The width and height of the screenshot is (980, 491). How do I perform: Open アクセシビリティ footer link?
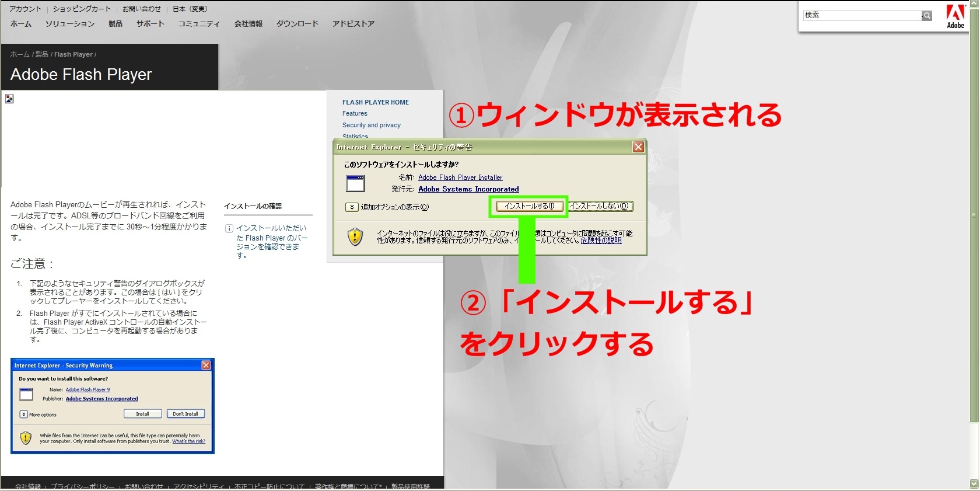(x=198, y=486)
